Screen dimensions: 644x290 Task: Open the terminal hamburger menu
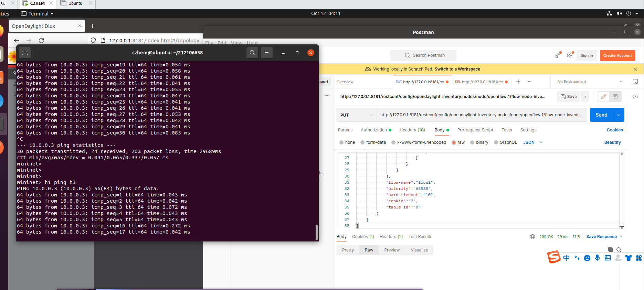click(267, 53)
